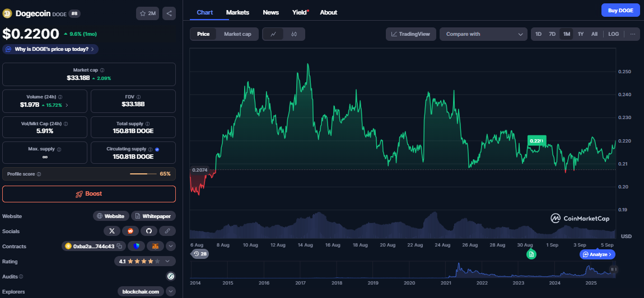Screen dimensions: 644x298
Task: Go to the About tab
Action: tap(329, 12)
